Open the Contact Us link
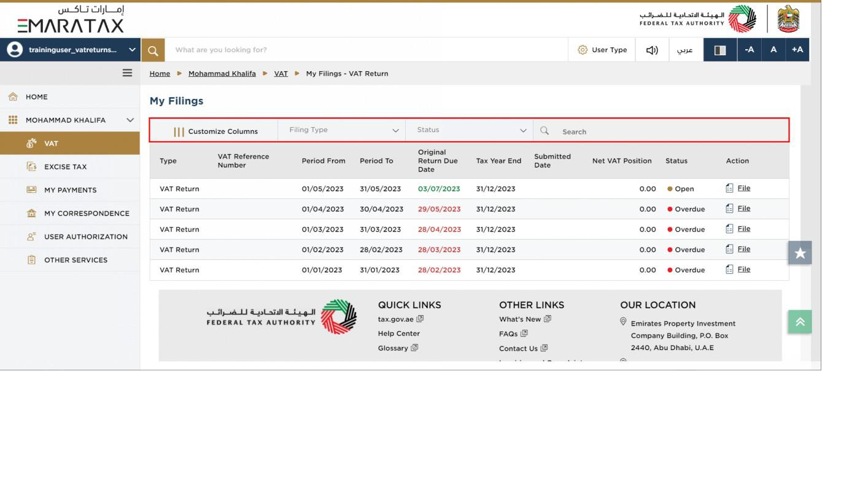The width and height of the screenshot is (868, 492). pyautogui.click(x=524, y=348)
